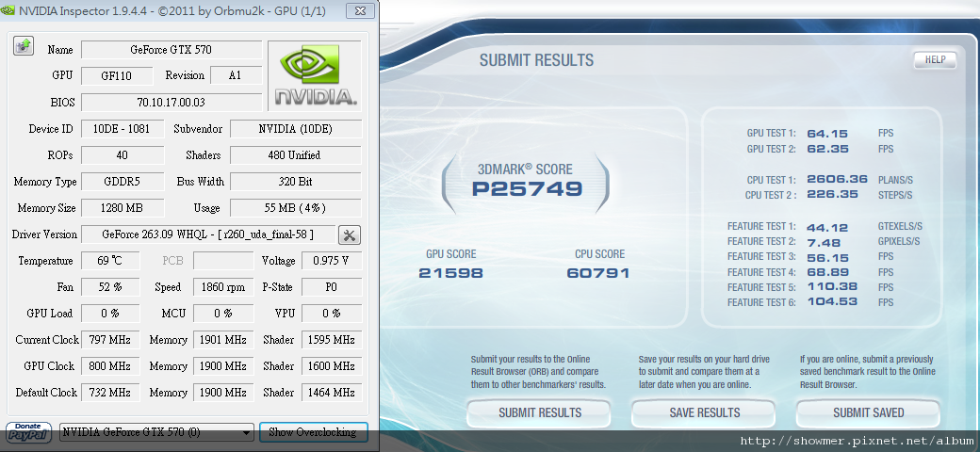Click the PayPal Donate button

coord(29,432)
